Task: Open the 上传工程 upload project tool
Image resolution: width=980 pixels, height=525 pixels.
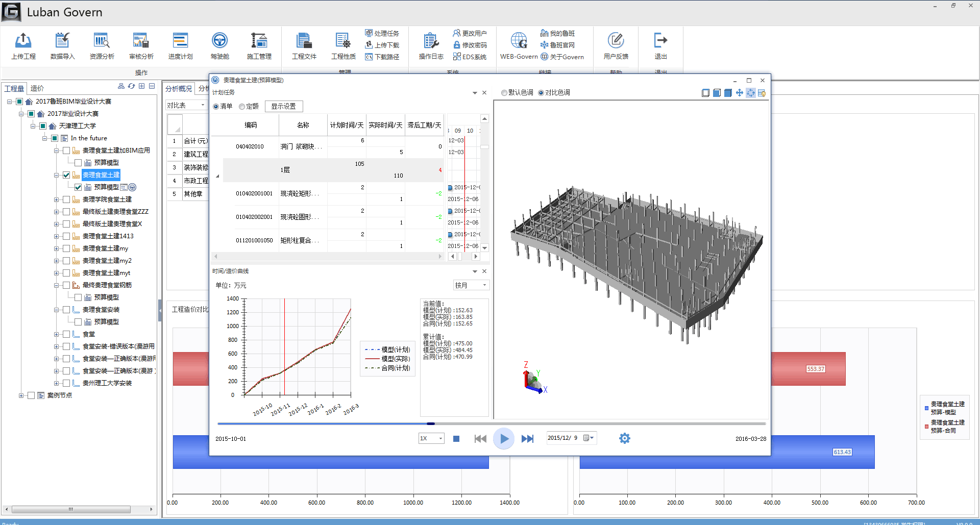Action: 23,46
